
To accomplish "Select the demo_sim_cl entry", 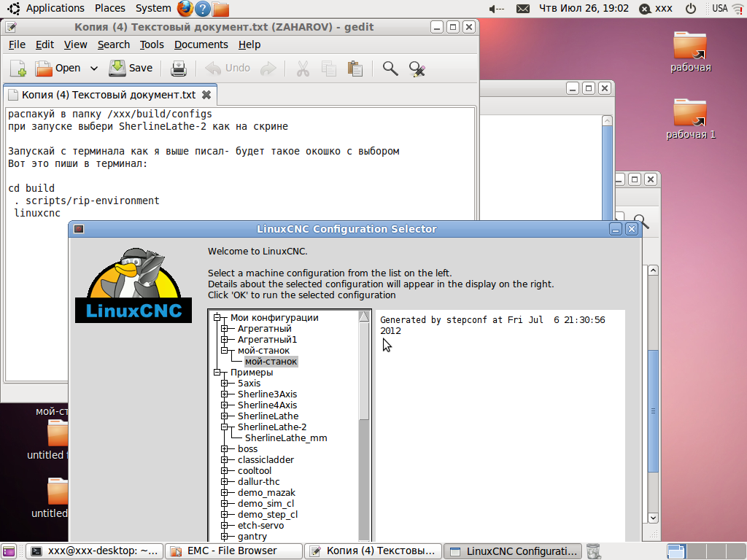I will pyautogui.click(x=266, y=504).
